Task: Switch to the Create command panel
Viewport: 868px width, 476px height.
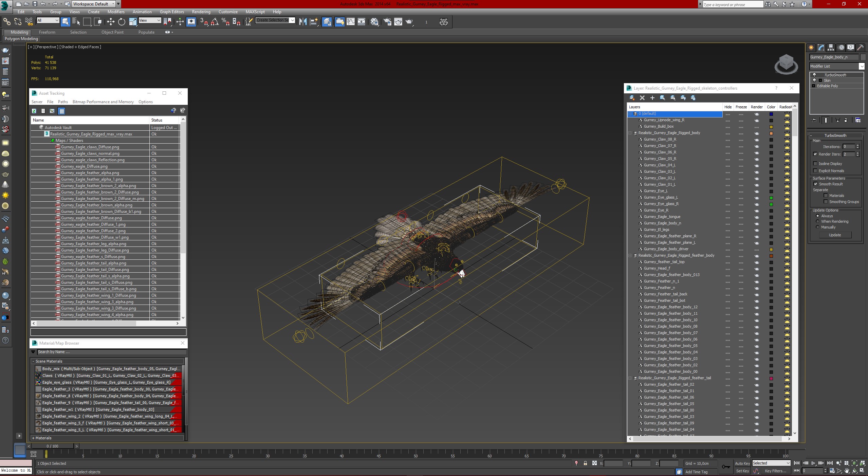Action: point(811,48)
